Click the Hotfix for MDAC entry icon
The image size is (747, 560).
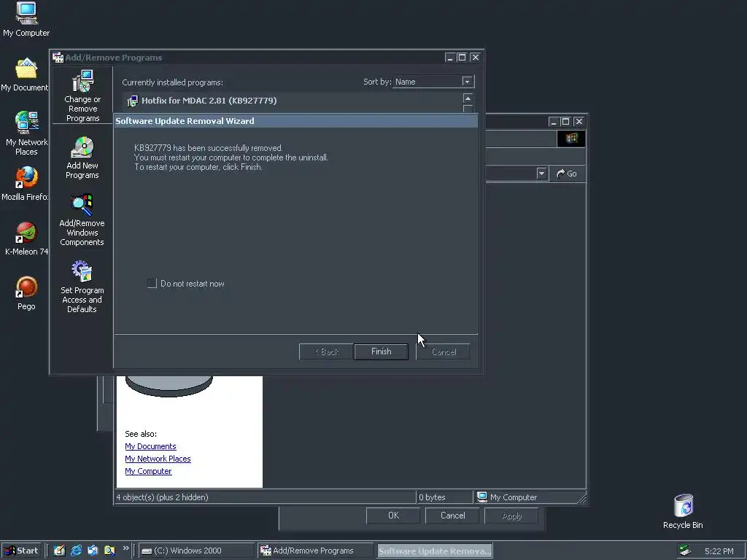tap(133, 101)
